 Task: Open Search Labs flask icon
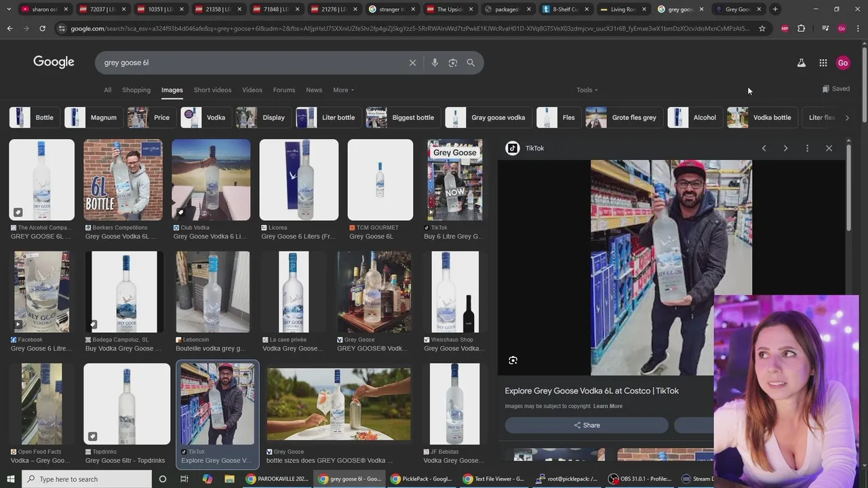(801, 62)
